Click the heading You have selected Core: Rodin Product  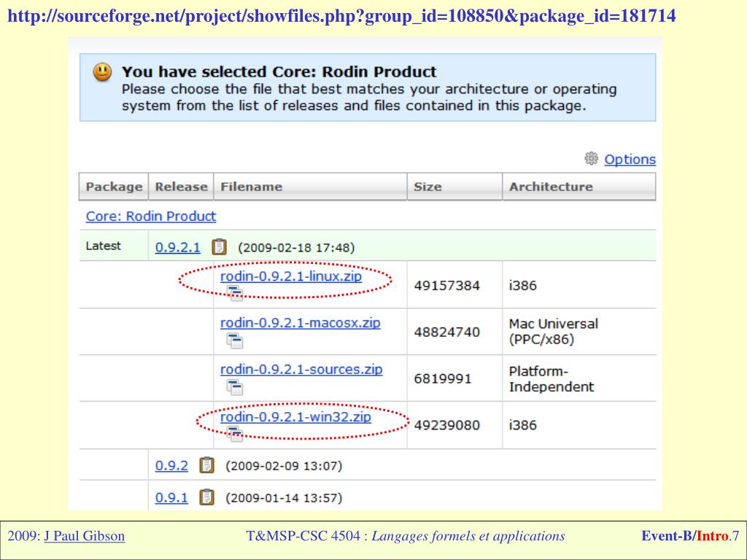tap(279, 72)
